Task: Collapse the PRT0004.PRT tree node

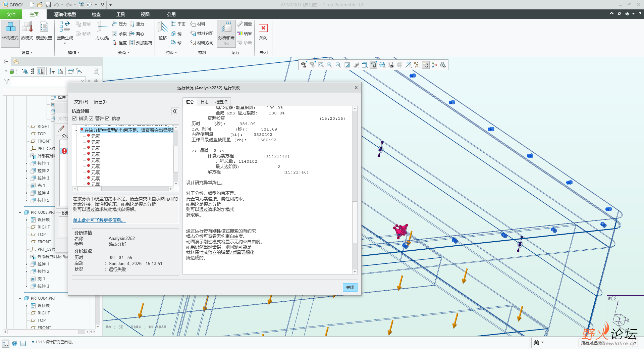Action: pos(20,298)
